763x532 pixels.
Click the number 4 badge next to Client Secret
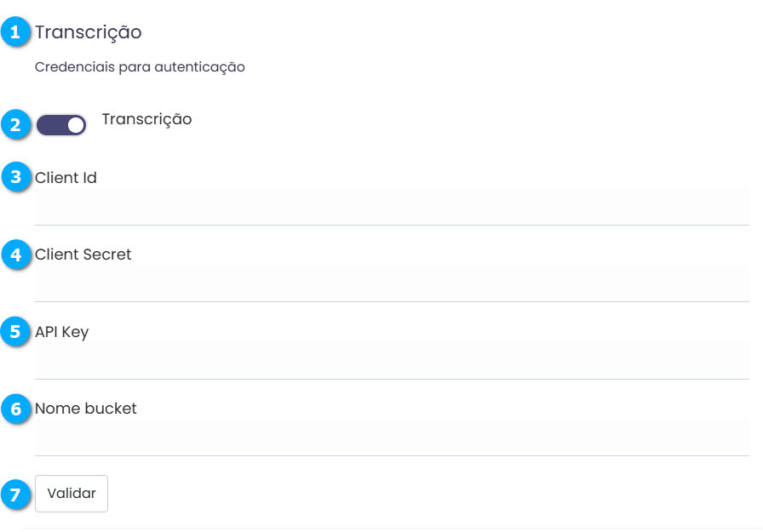pyautogui.click(x=14, y=255)
